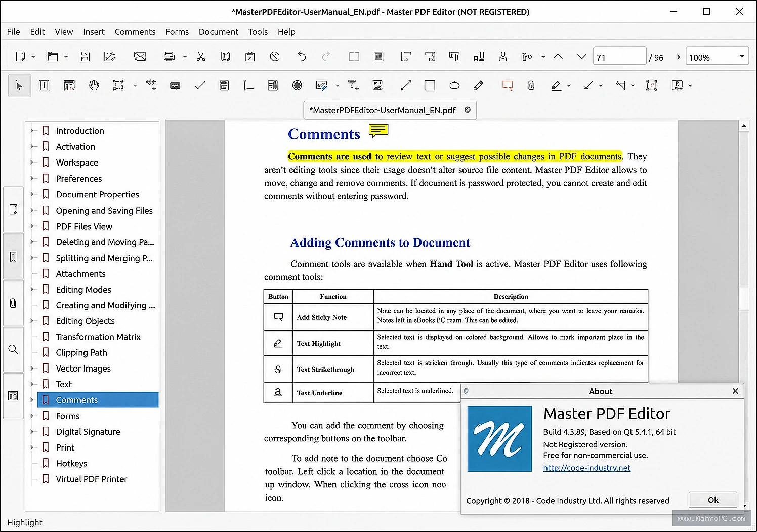
Task: Click the Copy icon
Action: (x=226, y=57)
